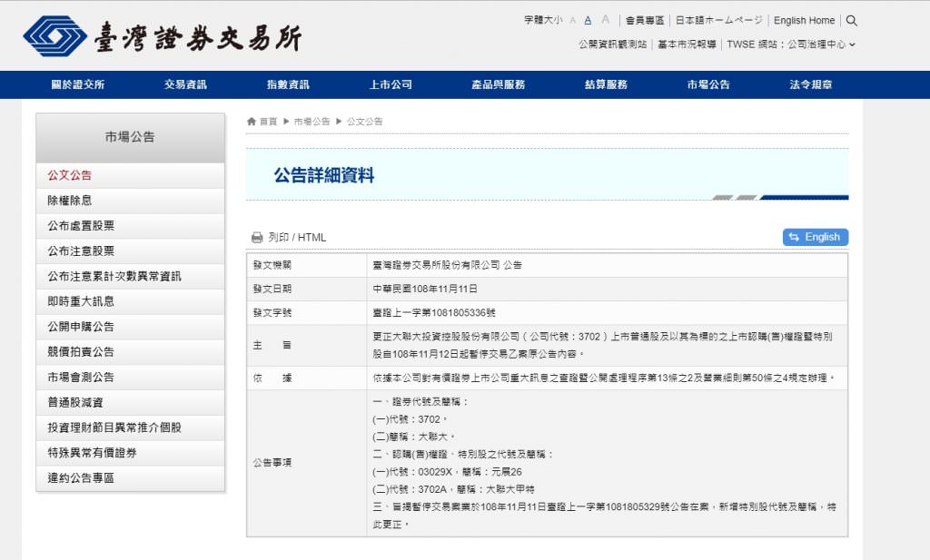930x560 pixels.
Task: Open 上市公司 nav menu
Action: point(391,84)
